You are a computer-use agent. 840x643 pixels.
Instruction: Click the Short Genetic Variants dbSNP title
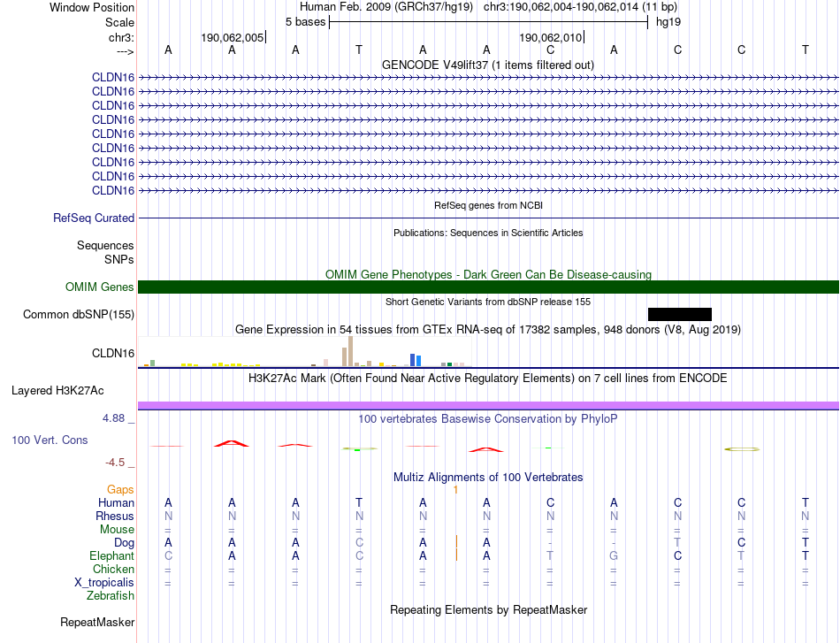click(488, 302)
